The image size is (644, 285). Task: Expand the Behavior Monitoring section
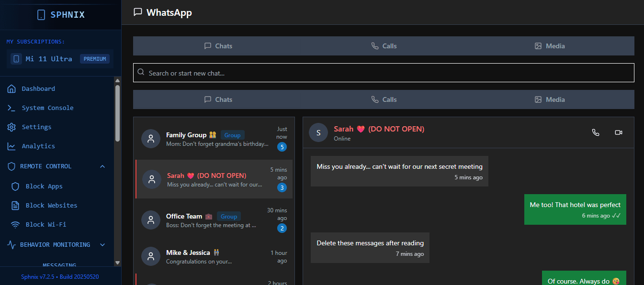coord(102,244)
